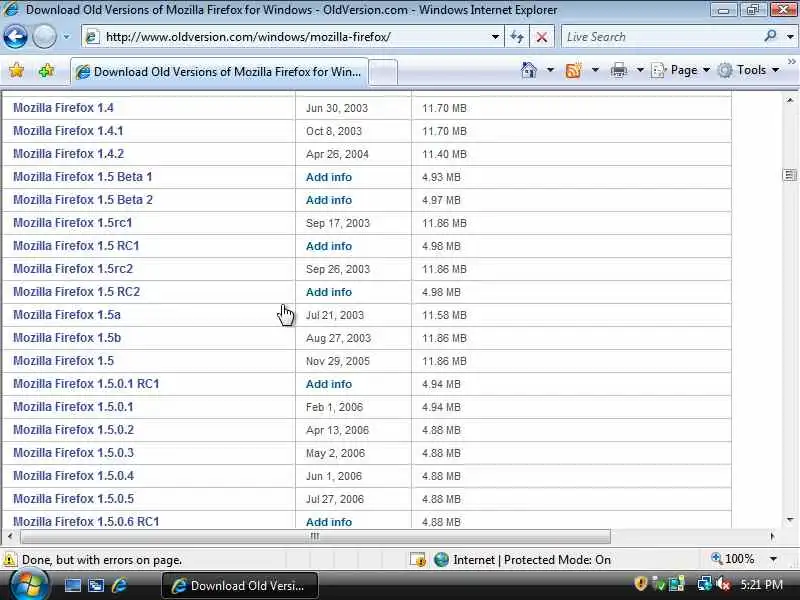The width and height of the screenshot is (800, 600).
Task: Expand the feeds dropdown arrow
Action: [x=595, y=70]
